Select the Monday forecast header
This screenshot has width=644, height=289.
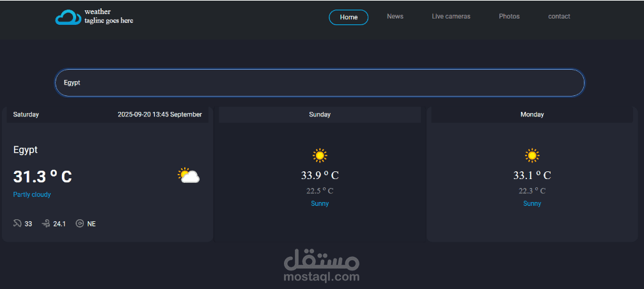[532, 114]
